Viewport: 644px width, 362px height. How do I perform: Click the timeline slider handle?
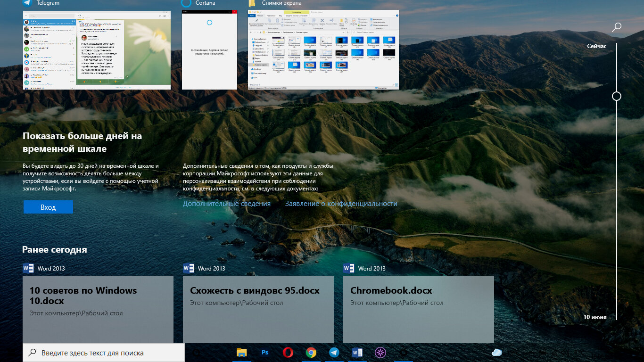pos(616,96)
